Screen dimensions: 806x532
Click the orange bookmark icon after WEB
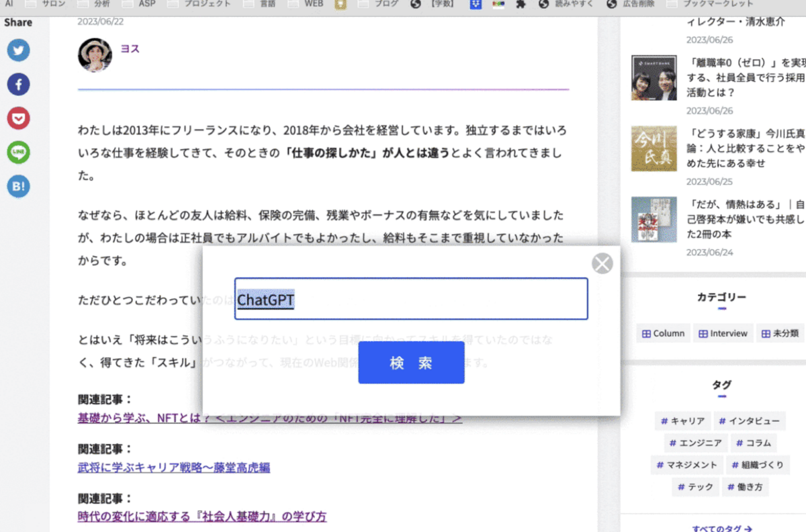tap(341, 4)
